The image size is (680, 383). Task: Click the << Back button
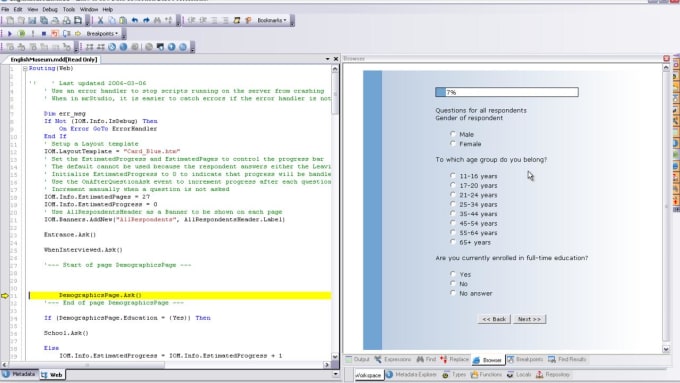click(x=494, y=319)
